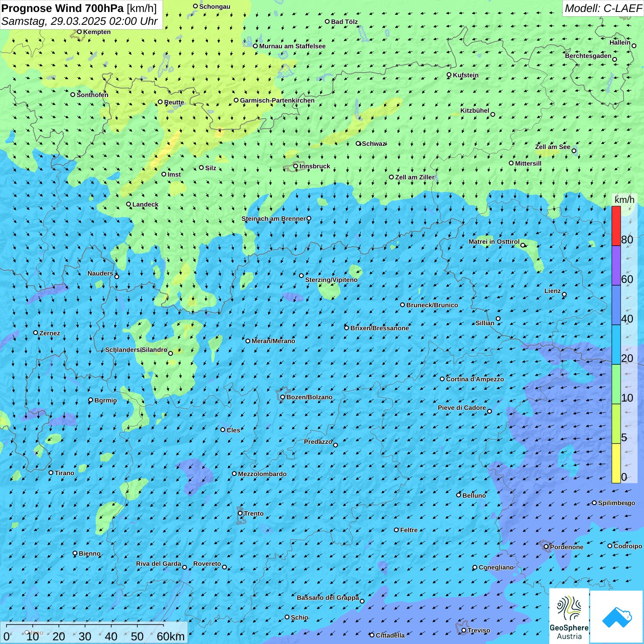The image size is (644, 644).
Task: Click the Tirano city label
Action: tap(64, 473)
